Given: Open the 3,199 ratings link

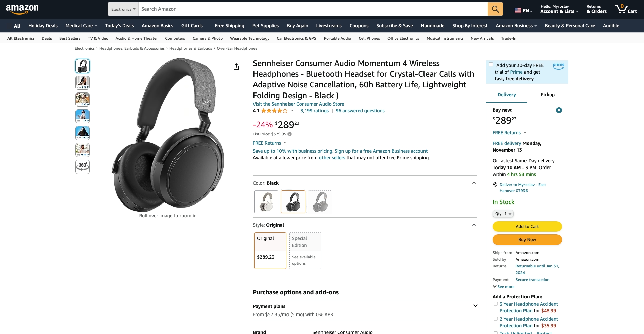Looking at the screenshot, I should pyautogui.click(x=314, y=111).
